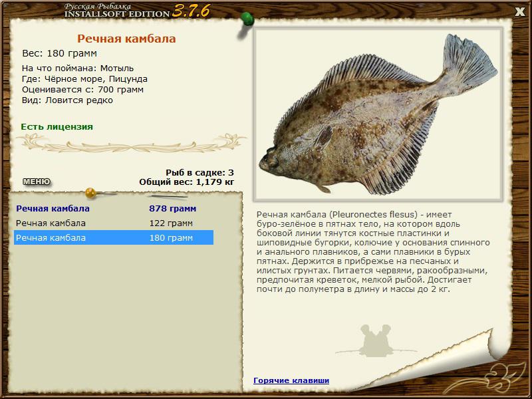Click the yellow pin on the list

click(91, 194)
